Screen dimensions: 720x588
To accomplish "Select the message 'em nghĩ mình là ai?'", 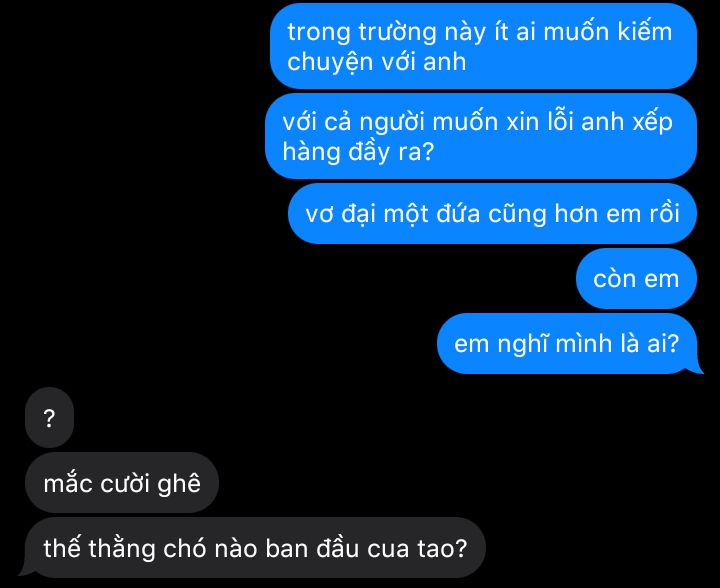I will pos(567,343).
